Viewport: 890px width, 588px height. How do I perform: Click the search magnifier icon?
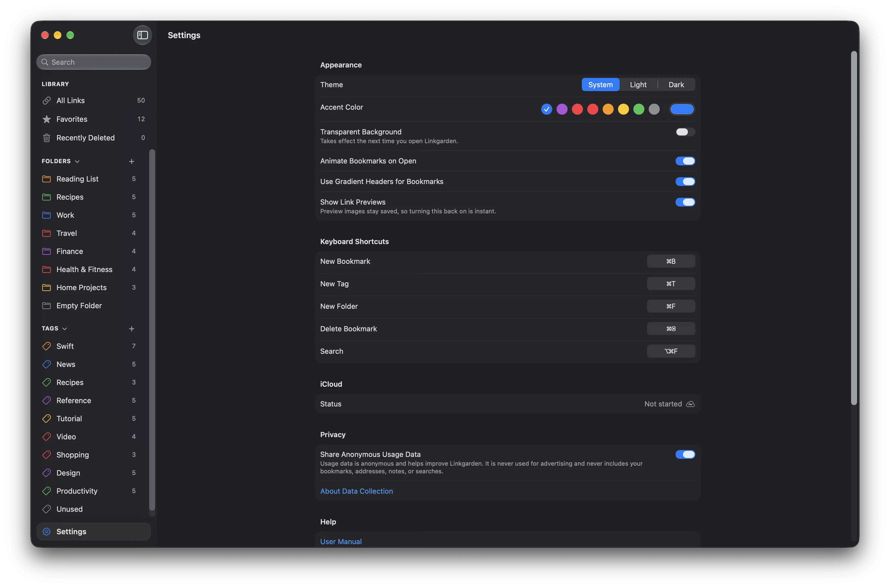pos(45,62)
